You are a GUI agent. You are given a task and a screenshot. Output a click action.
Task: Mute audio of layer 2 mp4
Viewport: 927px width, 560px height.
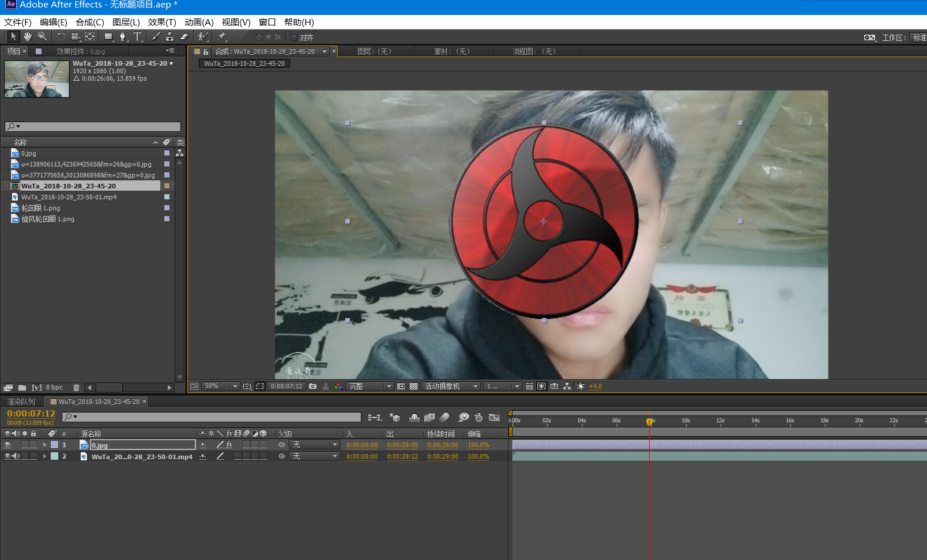16,456
